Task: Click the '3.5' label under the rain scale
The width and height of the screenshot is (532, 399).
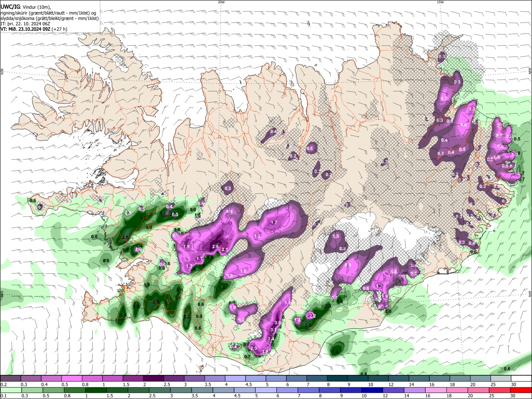Action: coord(195,395)
